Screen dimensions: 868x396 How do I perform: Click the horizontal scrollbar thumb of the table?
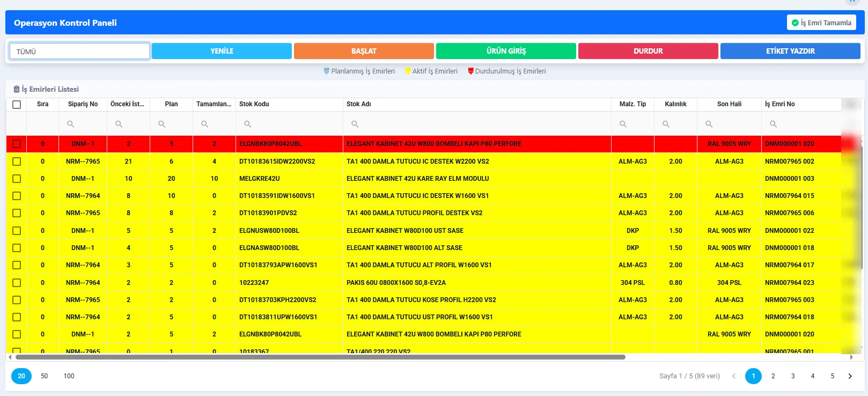tap(320, 357)
